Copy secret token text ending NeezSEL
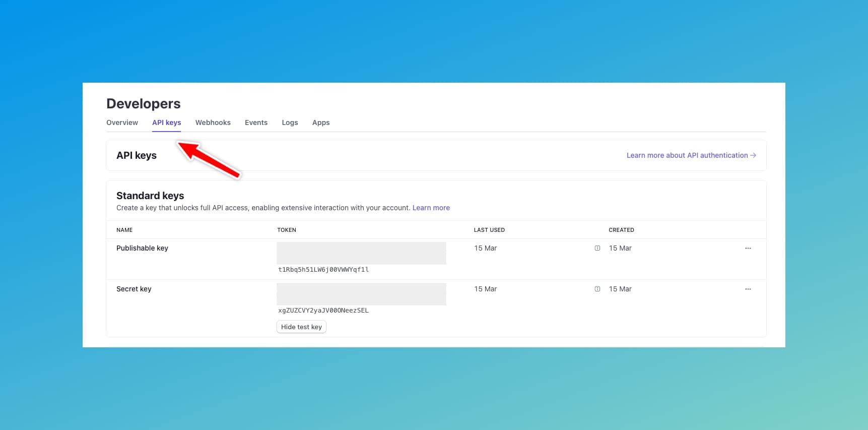Viewport: 868px width, 430px height. 323,311
